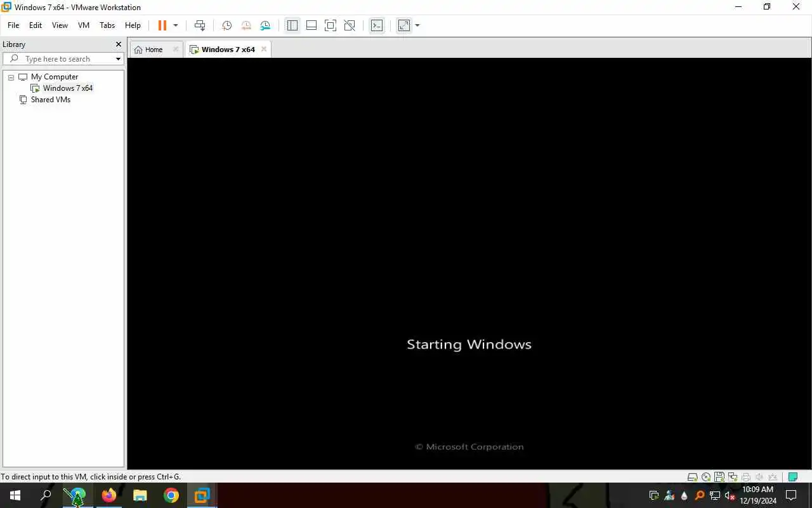Screen dimensions: 812x508
Task: Open Firefox from the taskbar
Action: [x=109, y=495]
